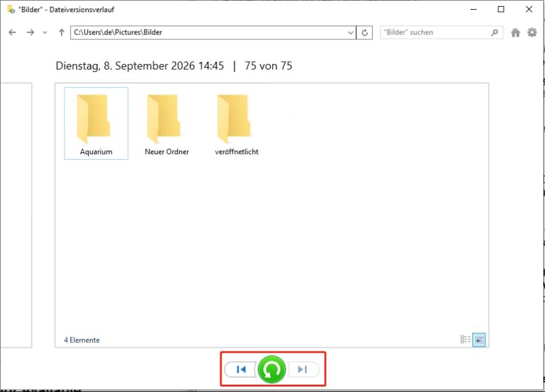Click the 4 Elemente status text
545x392 pixels.
82,340
